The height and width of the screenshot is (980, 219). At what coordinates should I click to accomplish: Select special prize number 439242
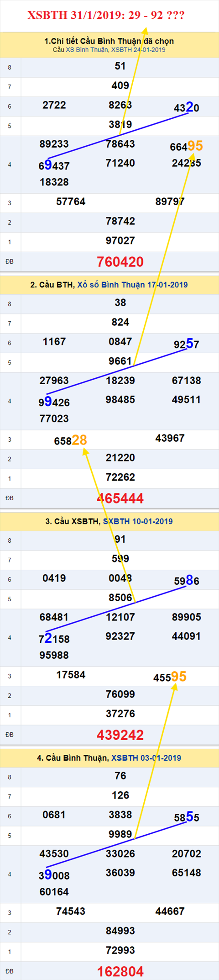pos(120,735)
